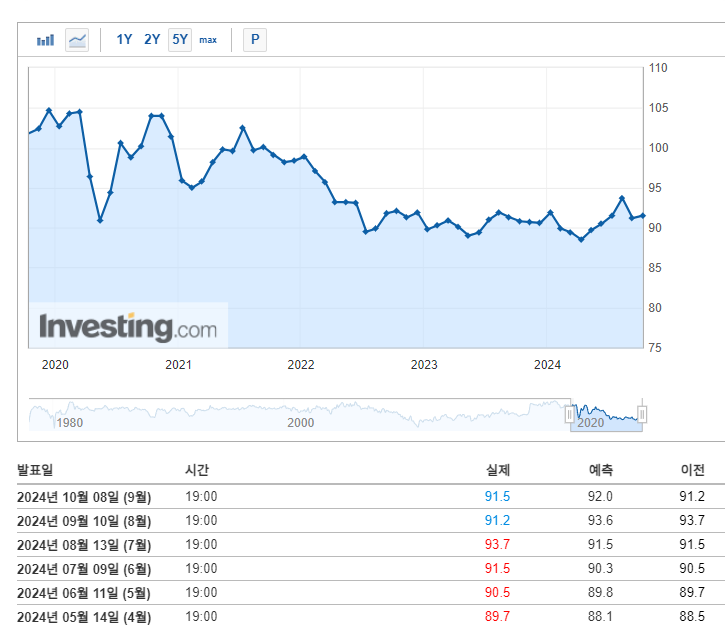The image size is (725, 631).
Task: Choose the 5Y time range
Action: tap(180, 40)
